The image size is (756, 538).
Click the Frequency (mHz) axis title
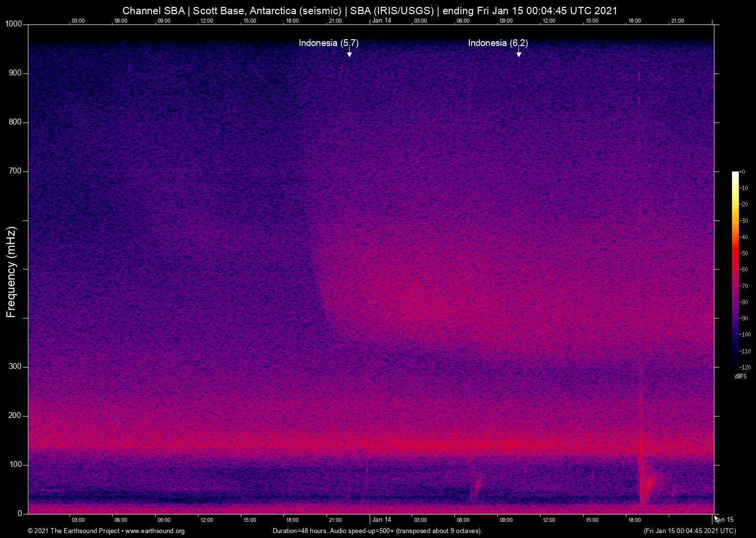pos(11,272)
